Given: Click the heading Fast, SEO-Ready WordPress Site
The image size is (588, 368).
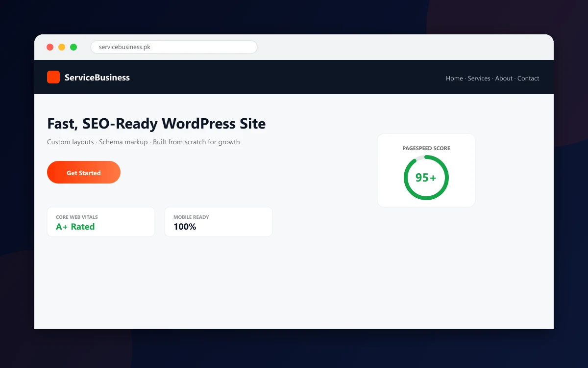Looking at the screenshot, I should pos(156,124).
